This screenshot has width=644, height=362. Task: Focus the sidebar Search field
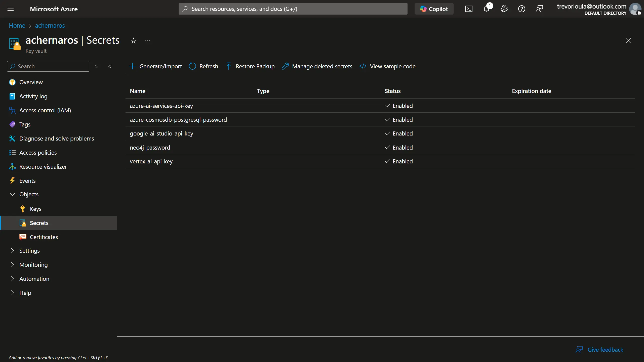point(48,66)
